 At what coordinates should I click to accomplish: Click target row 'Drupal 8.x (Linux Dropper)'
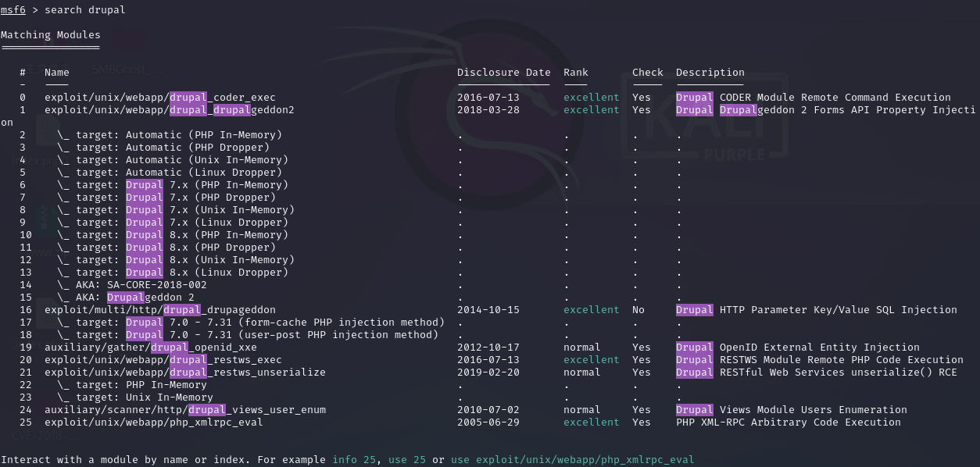point(173,273)
